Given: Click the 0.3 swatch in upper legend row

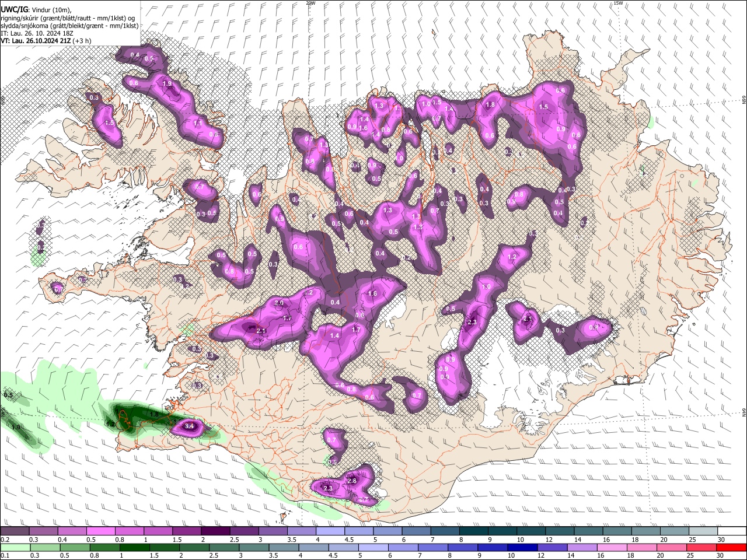Looking at the screenshot, I should [x=43, y=531].
